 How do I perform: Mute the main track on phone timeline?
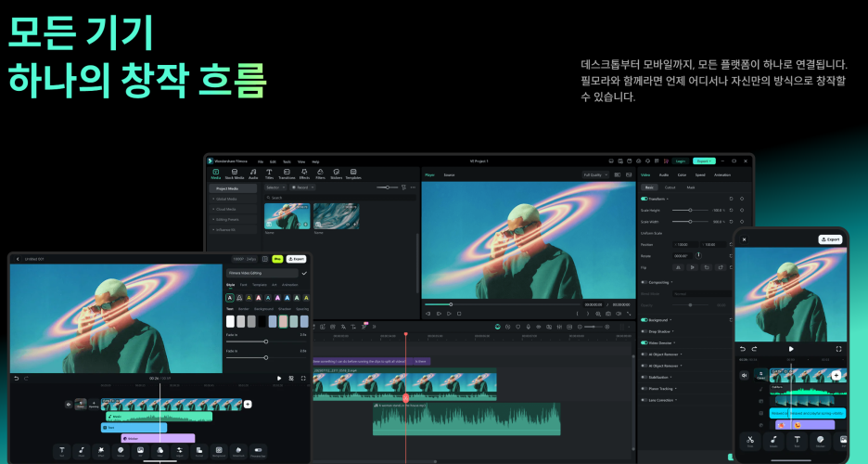pos(745,375)
